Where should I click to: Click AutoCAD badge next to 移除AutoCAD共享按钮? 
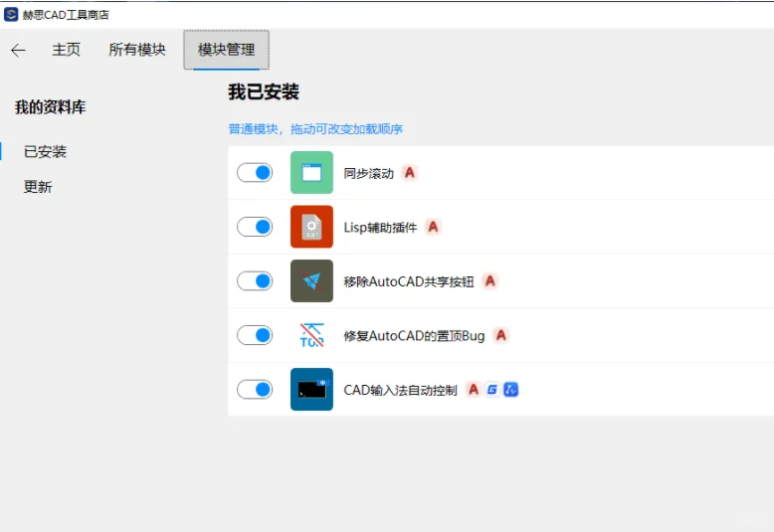(x=489, y=280)
